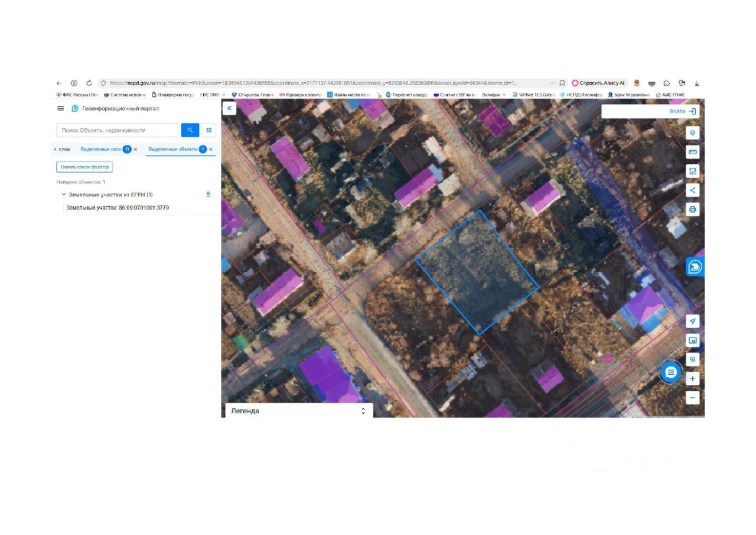Open the Найти место по... bookmark

(x=348, y=95)
